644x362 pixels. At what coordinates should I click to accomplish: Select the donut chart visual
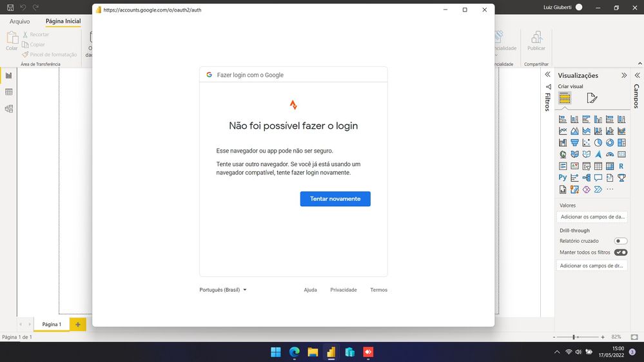point(610,143)
